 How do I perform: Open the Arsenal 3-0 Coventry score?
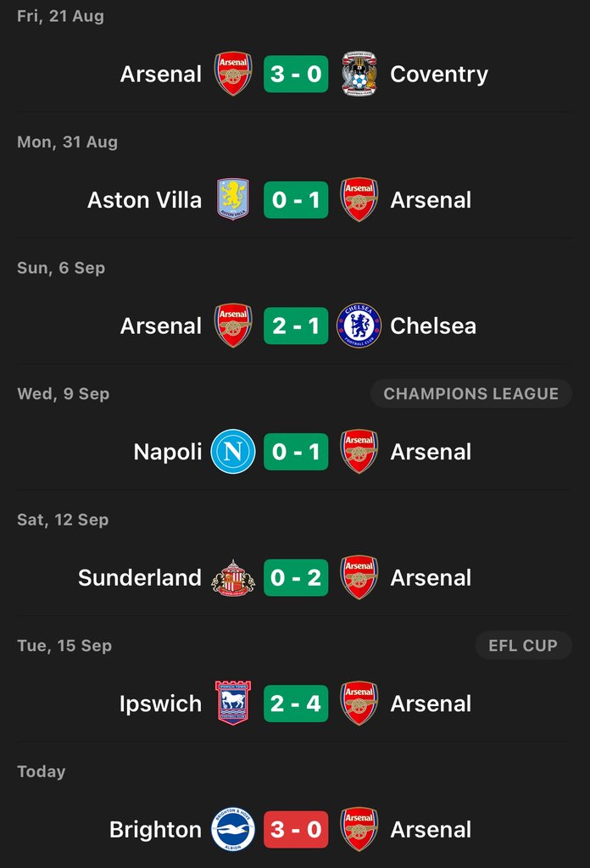[x=296, y=74]
